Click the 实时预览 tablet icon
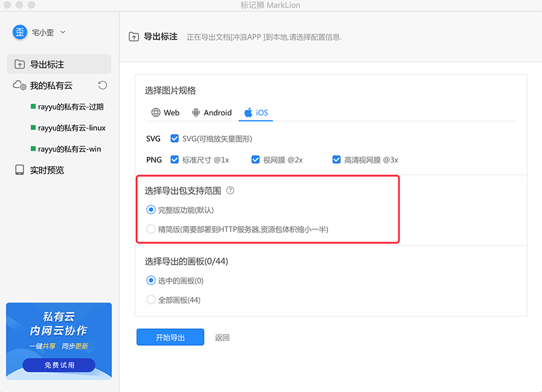The image size is (542, 392). click(x=20, y=170)
